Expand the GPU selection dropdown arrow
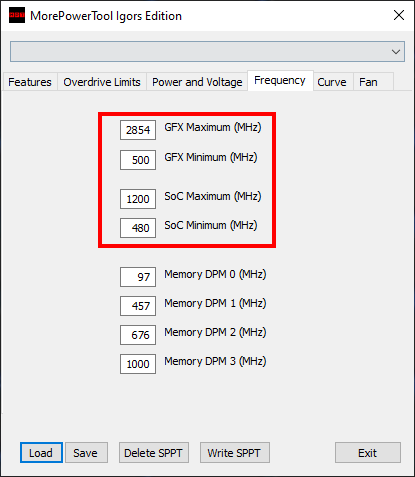Screen dimensions: 415x477 click(396, 52)
